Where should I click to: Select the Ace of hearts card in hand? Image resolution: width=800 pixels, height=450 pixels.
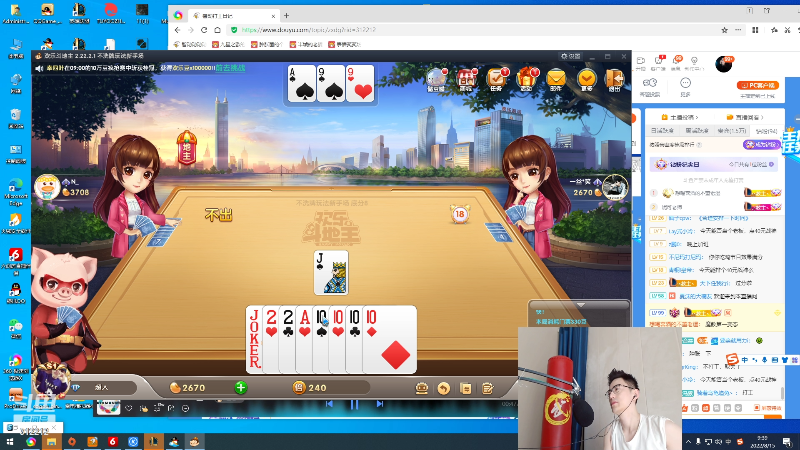(x=305, y=339)
